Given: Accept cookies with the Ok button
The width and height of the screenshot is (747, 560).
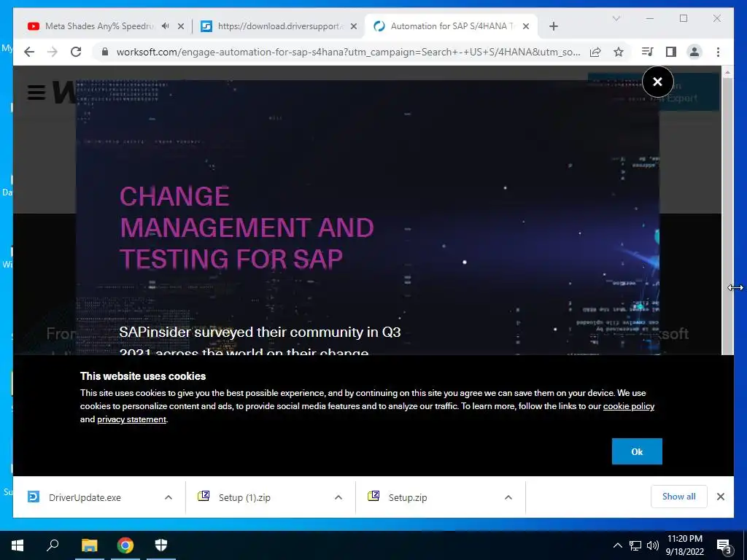Looking at the screenshot, I should tap(636, 451).
